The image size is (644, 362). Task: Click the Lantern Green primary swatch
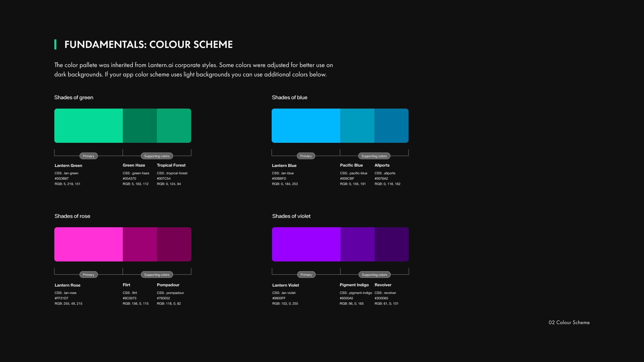tap(89, 126)
